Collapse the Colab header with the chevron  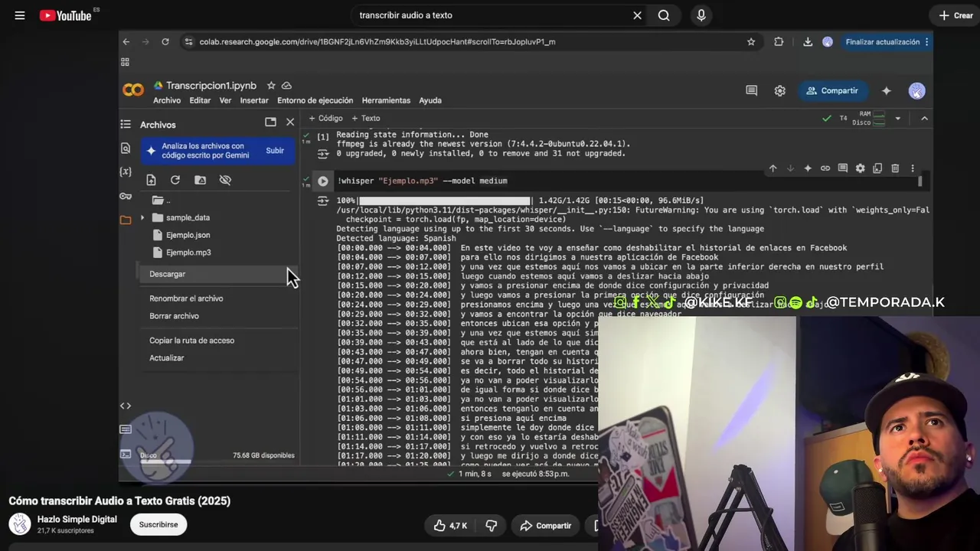(924, 119)
